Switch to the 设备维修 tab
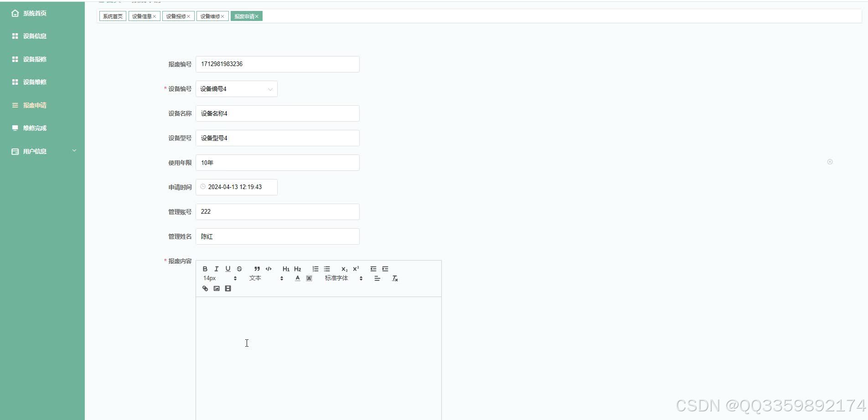Image resolution: width=868 pixels, height=420 pixels. [x=210, y=16]
